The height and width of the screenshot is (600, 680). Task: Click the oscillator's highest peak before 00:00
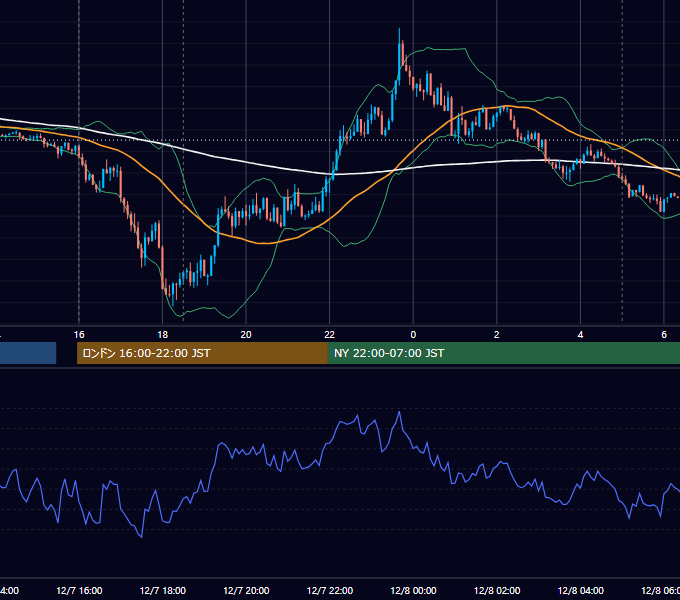point(399,412)
